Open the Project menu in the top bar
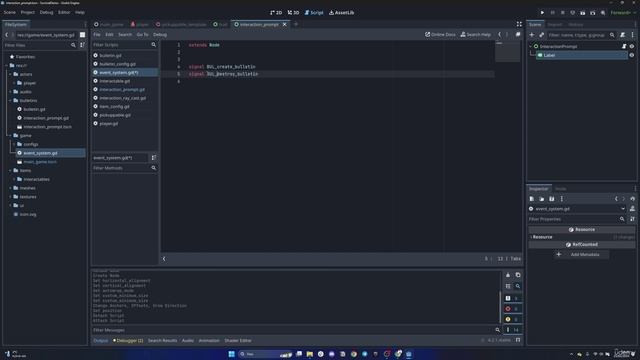640x360 pixels. [x=28, y=13]
